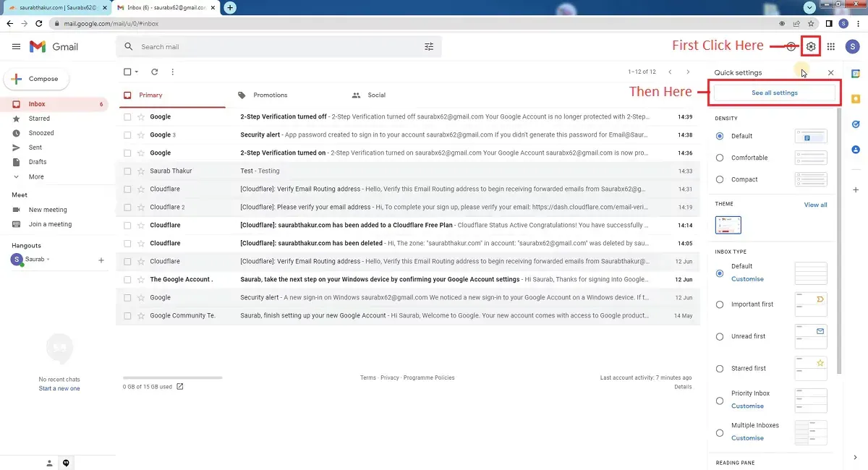Switch to the Primary tab

coord(171,95)
